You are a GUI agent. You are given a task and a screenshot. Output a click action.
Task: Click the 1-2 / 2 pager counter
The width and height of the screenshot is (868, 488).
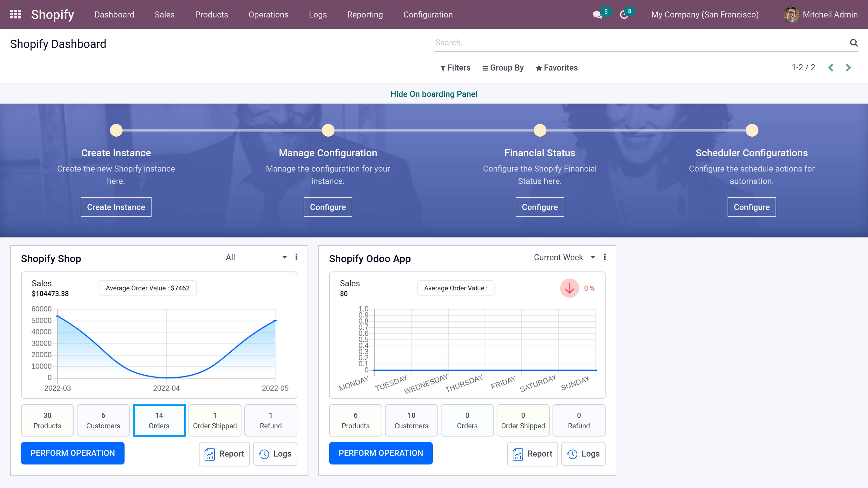[x=803, y=68]
